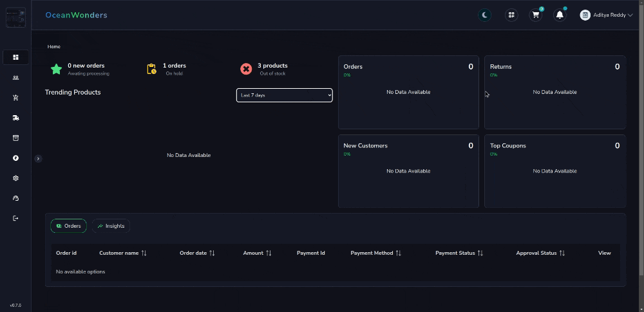
Task: Click the add-to-cart orders sidebar icon
Action: [x=15, y=98]
